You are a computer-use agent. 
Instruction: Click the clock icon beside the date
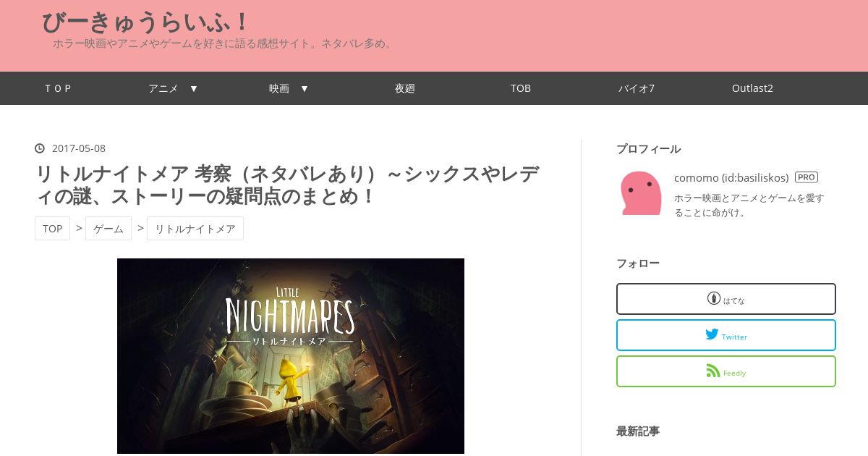point(40,148)
